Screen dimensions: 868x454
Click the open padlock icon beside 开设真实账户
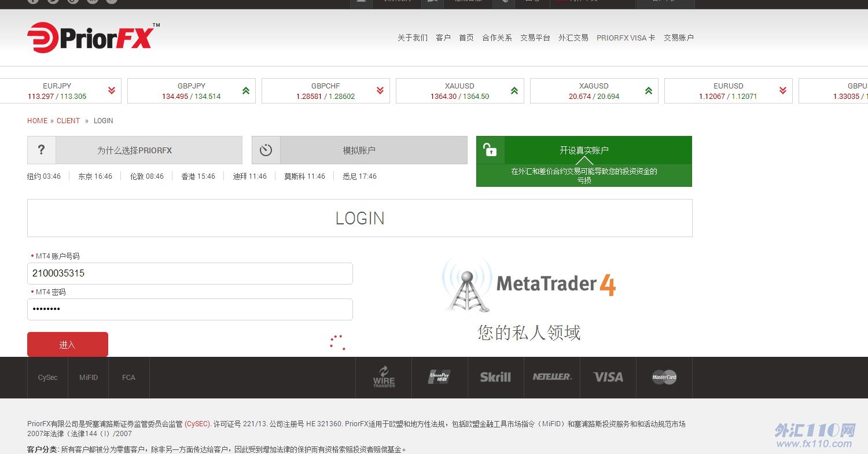click(490, 150)
